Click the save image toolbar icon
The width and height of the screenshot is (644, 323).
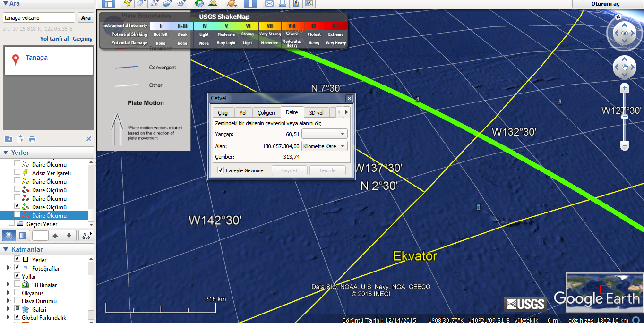296,4
